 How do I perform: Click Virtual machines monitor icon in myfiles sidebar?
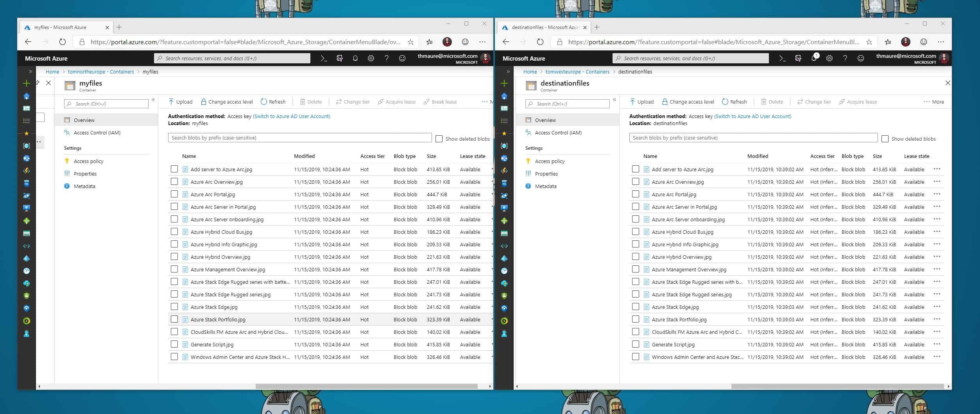pyautogui.click(x=26, y=208)
